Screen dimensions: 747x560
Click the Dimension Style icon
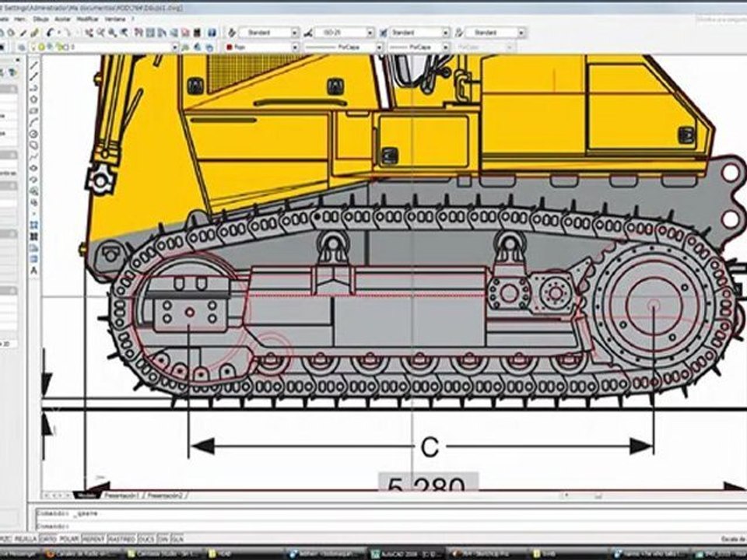[x=308, y=33]
